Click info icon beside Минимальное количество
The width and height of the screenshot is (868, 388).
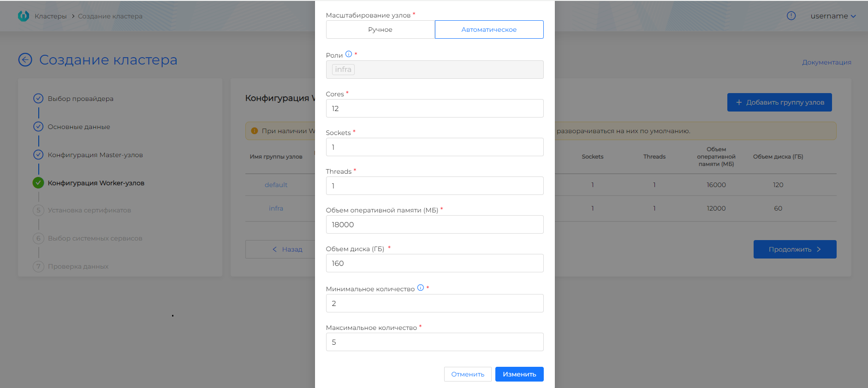(421, 288)
